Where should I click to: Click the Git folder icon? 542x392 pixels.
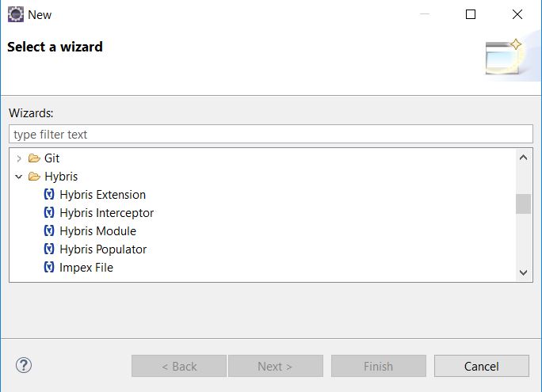(34, 158)
